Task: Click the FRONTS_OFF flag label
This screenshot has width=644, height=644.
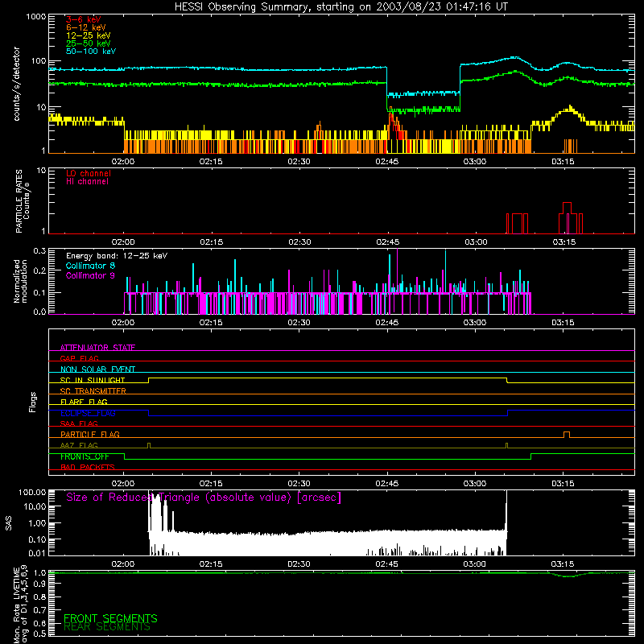Action: (85, 456)
